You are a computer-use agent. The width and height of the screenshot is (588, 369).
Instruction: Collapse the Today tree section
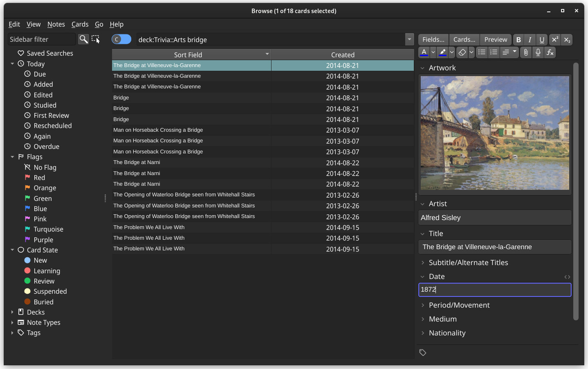[x=12, y=64]
